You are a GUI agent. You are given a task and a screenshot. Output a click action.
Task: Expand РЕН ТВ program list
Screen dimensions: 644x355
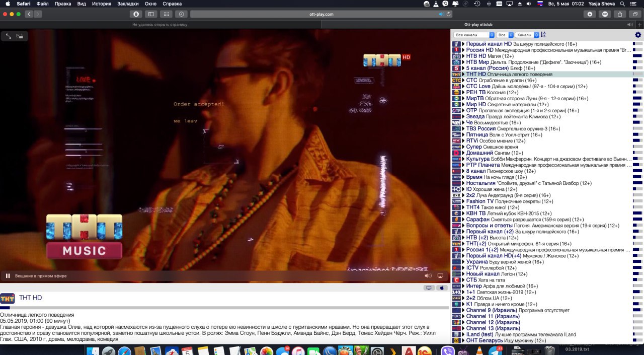tap(463, 93)
